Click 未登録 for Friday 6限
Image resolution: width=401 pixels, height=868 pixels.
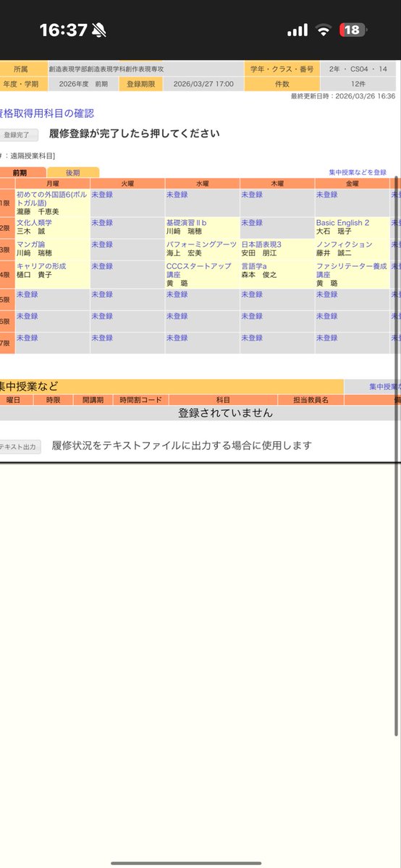click(327, 316)
